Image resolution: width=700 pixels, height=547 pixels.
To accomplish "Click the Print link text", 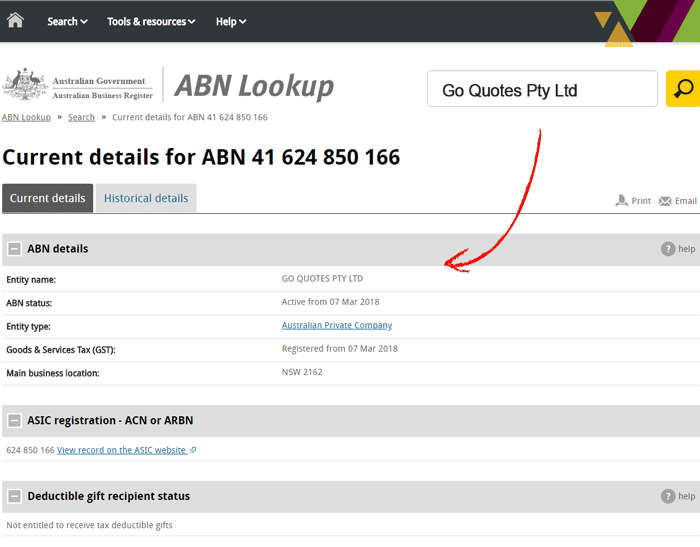I will pos(641,201).
